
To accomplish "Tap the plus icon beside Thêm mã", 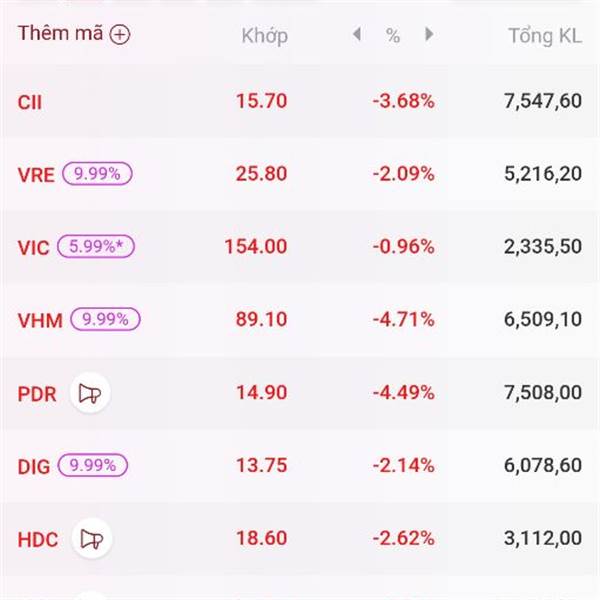I will coord(120,34).
